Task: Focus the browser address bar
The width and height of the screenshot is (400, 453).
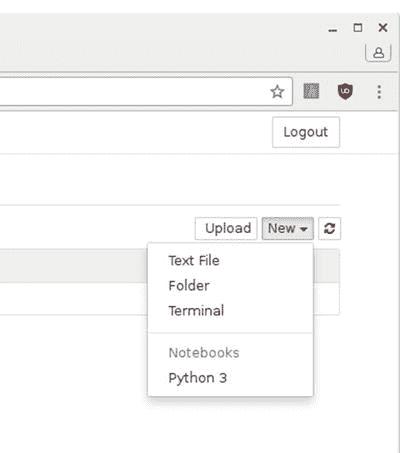Action: click(x=133, y=92)
